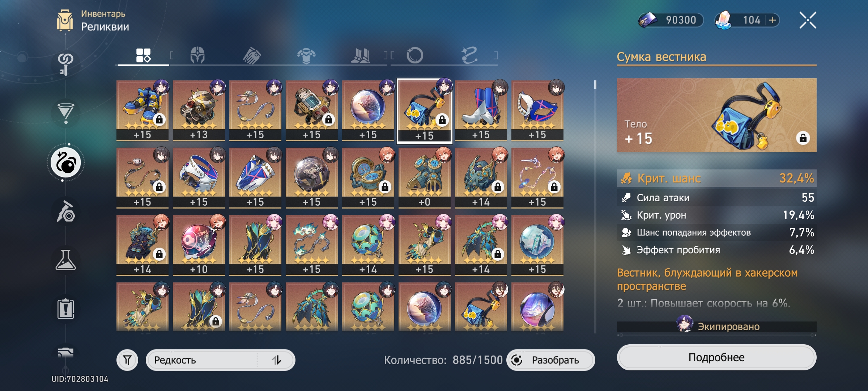Filter relics by body armor icon
The height and width of the screenshot is (391, 868).
click(x=306, y=56)
